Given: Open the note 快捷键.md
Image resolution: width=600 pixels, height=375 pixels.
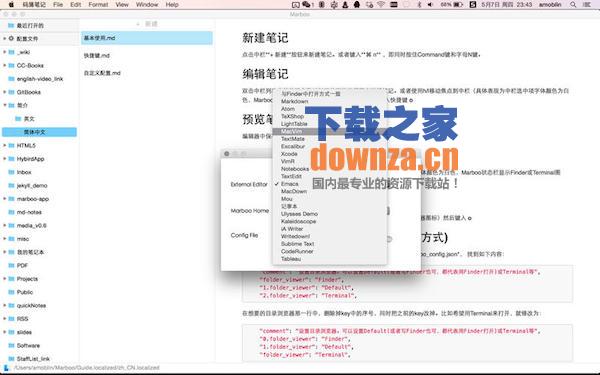Looking at the screenshot, I should click(97, 55).
